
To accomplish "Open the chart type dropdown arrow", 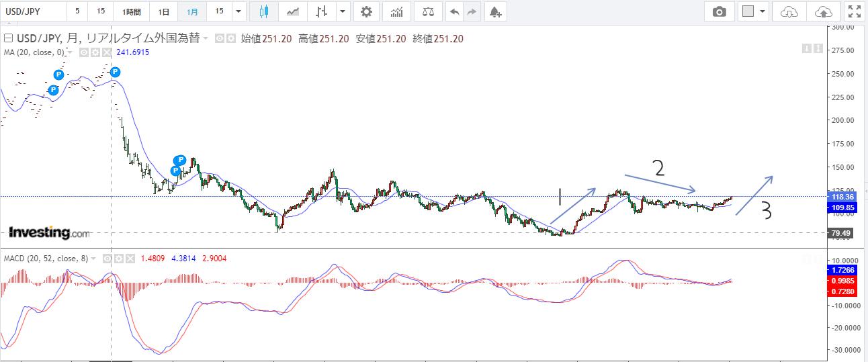I will [343, 11].
